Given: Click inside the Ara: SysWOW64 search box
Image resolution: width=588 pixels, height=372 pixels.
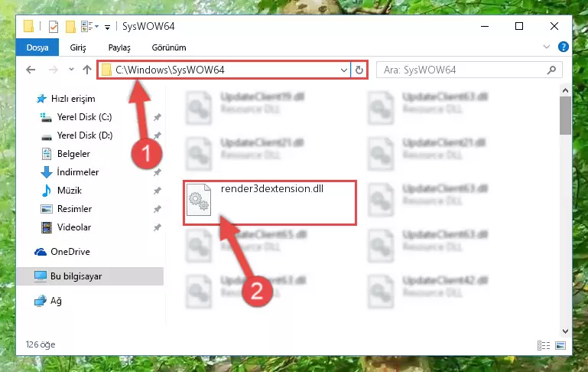Looking at the screenshot, I should (x=461, y=70).
